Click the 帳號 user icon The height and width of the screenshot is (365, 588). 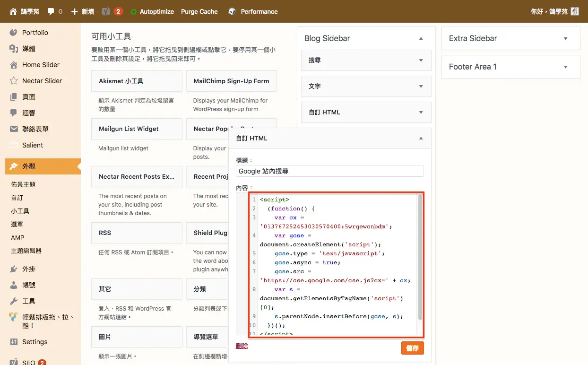(14, 285)
